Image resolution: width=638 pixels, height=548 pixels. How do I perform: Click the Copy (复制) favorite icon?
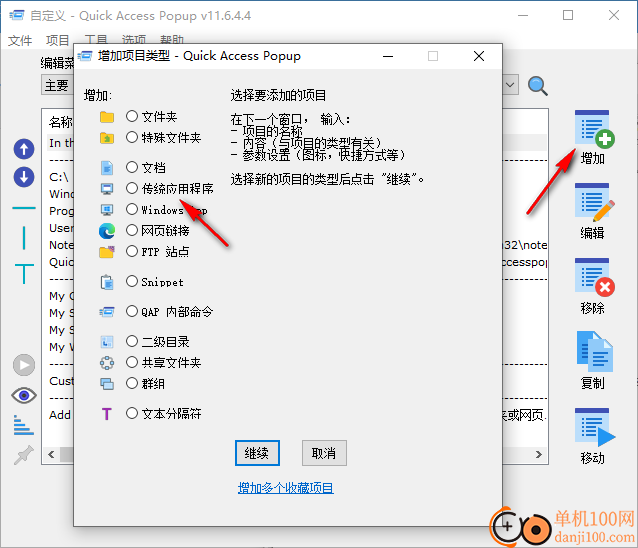pos(594,352)
